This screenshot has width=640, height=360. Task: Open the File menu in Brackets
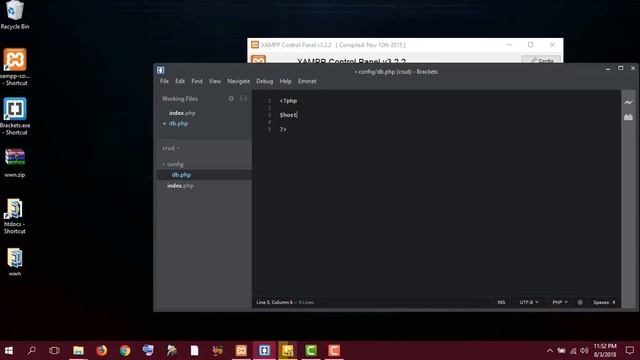coord(164,81)
